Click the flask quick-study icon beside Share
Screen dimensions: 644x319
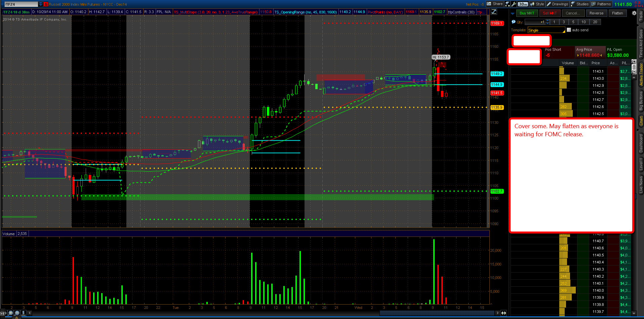point(508,4)
